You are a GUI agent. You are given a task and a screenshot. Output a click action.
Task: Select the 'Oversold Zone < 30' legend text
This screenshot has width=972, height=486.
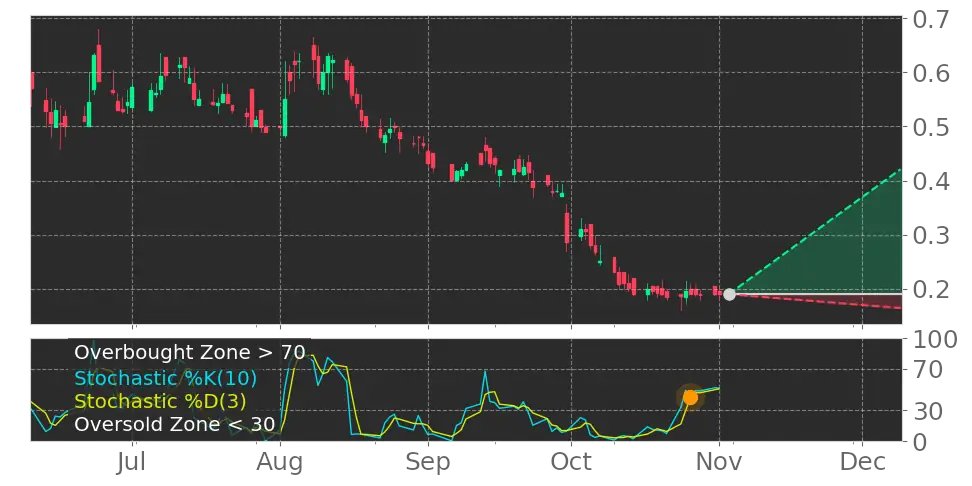(174, 425)
